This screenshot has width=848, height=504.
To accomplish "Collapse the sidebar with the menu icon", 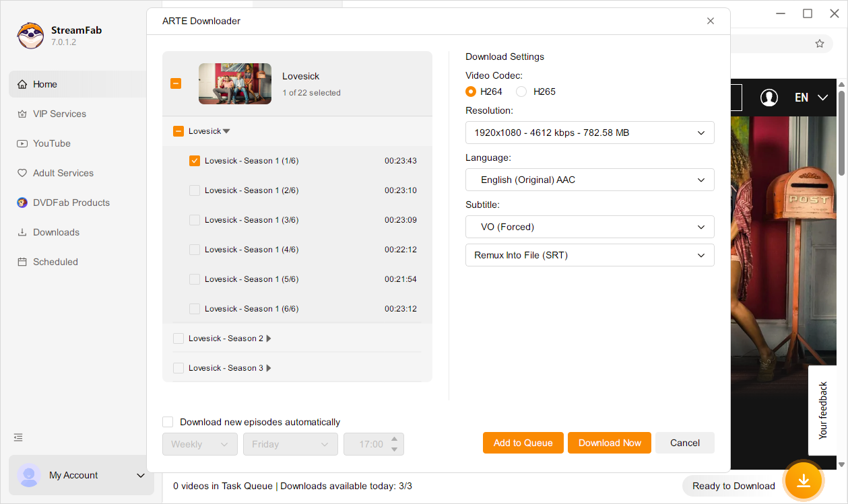I will (x=18, y=437).
